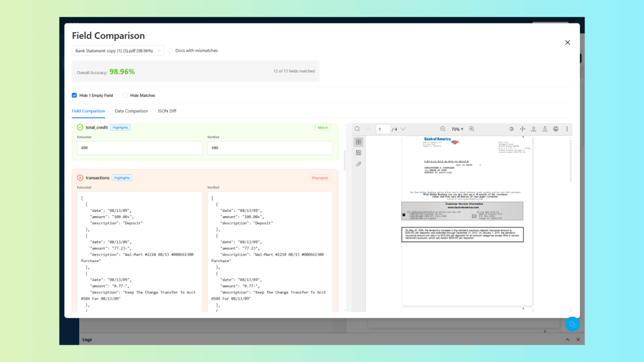Click Highlights button next to total_credit

(x=120, y=127)
